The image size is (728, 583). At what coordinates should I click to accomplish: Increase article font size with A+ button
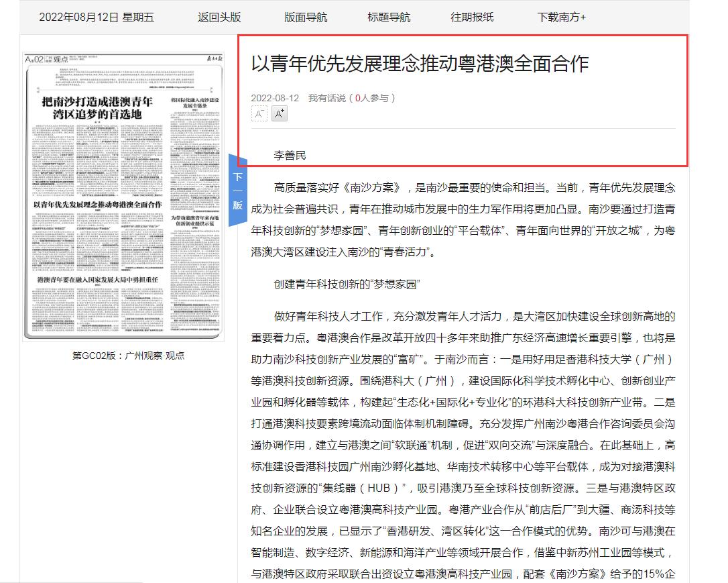(x=280, y=113)
